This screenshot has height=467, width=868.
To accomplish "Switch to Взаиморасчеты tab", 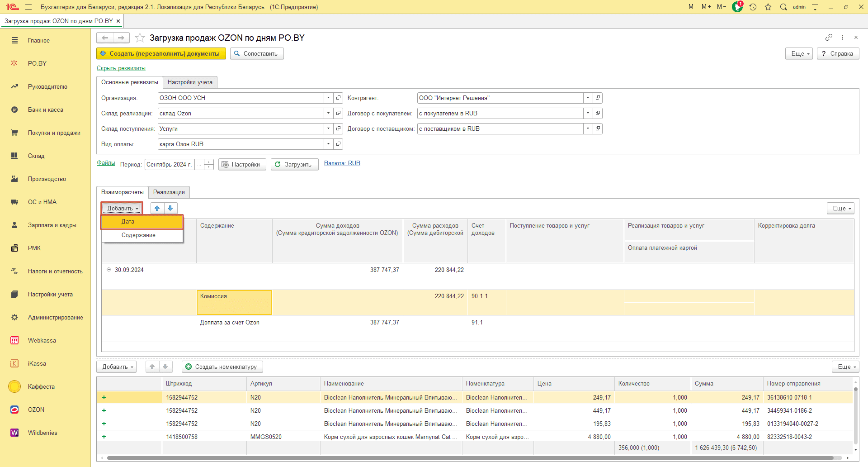I will [123, 192].
